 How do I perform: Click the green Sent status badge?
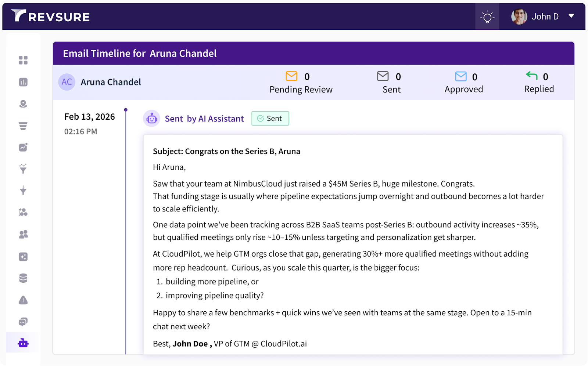270,118
